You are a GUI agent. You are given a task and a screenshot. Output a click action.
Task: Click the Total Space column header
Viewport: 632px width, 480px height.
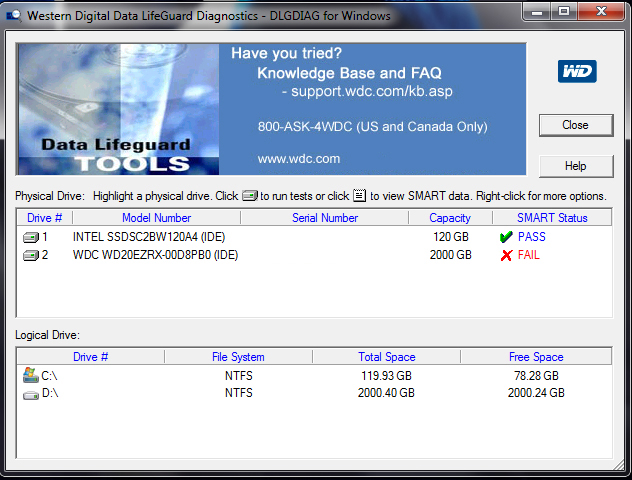[387, 357]
